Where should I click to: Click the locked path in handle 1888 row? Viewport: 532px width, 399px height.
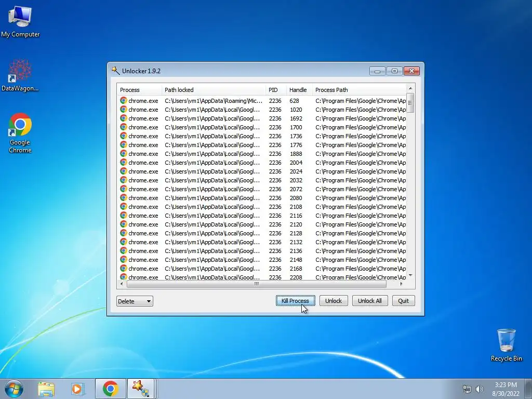[x=212, y=154]
